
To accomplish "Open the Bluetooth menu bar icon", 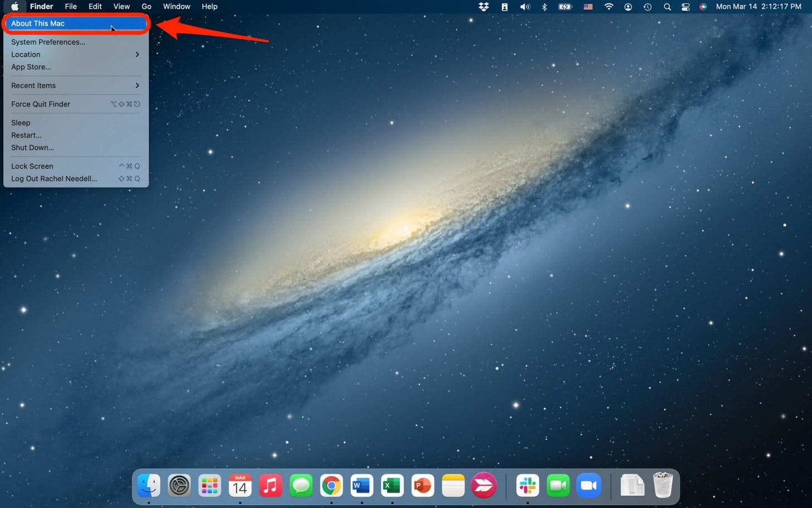I will click(x=544, y=7).
